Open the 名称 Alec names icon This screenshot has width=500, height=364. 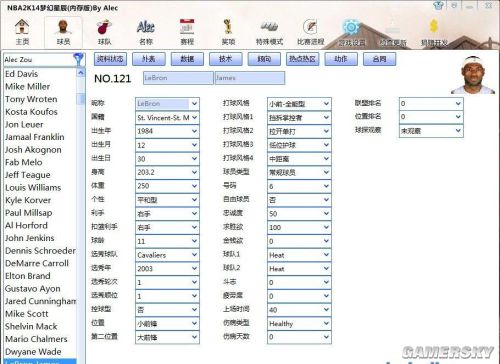point(146,32)
